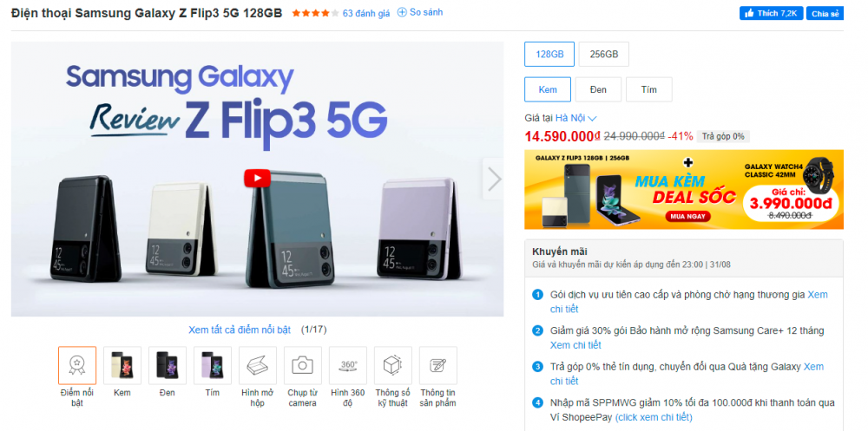Choose the Kem color option

[548, 89]
